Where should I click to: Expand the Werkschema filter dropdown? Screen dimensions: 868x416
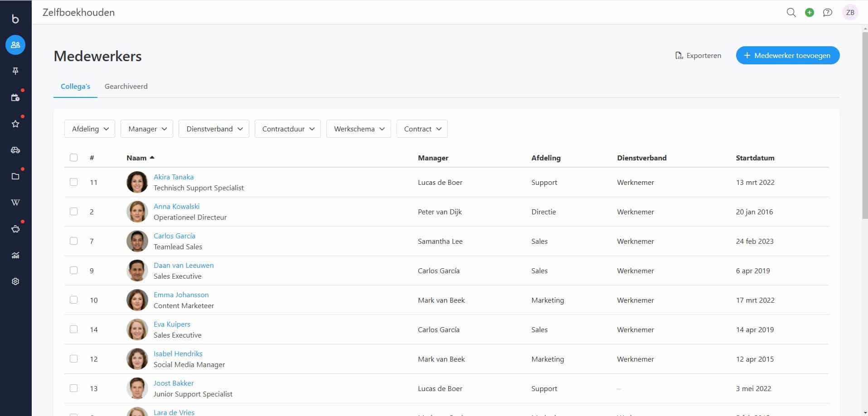tap(359, 129)
